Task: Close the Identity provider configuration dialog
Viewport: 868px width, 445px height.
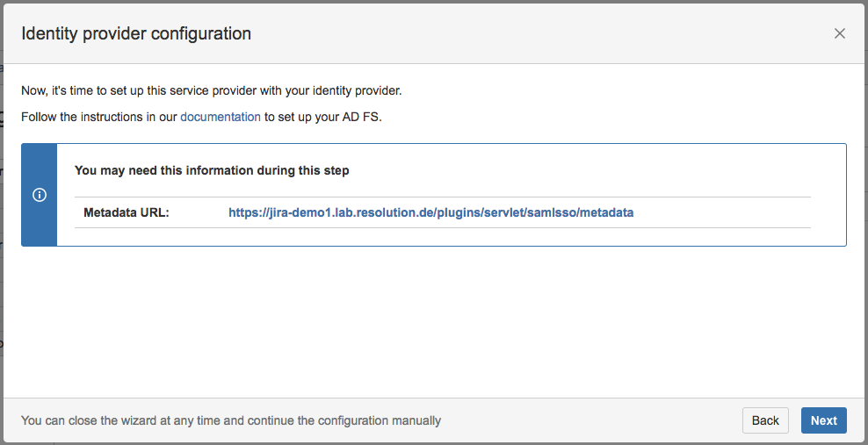Action: click(x=839, y=33)
